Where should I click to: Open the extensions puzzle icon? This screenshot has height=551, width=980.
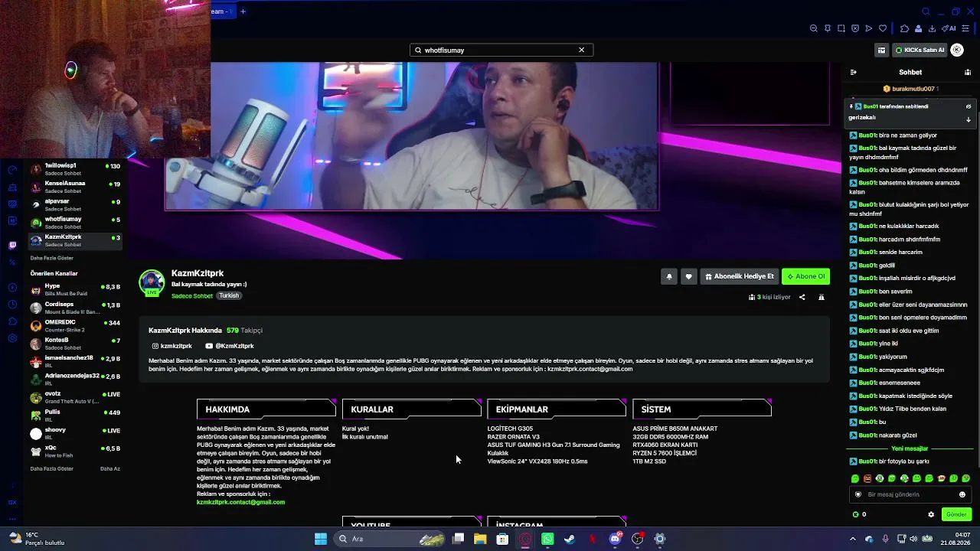point(904,28)
